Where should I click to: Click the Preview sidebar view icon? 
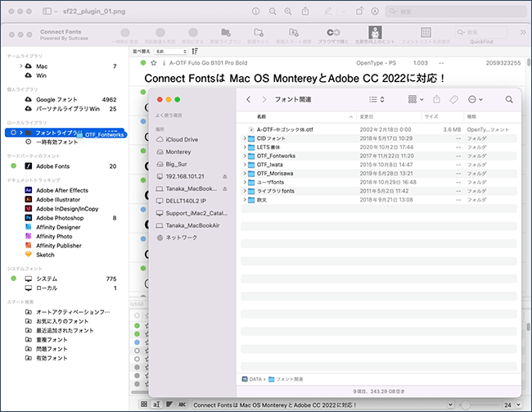[x=47, y=11]
